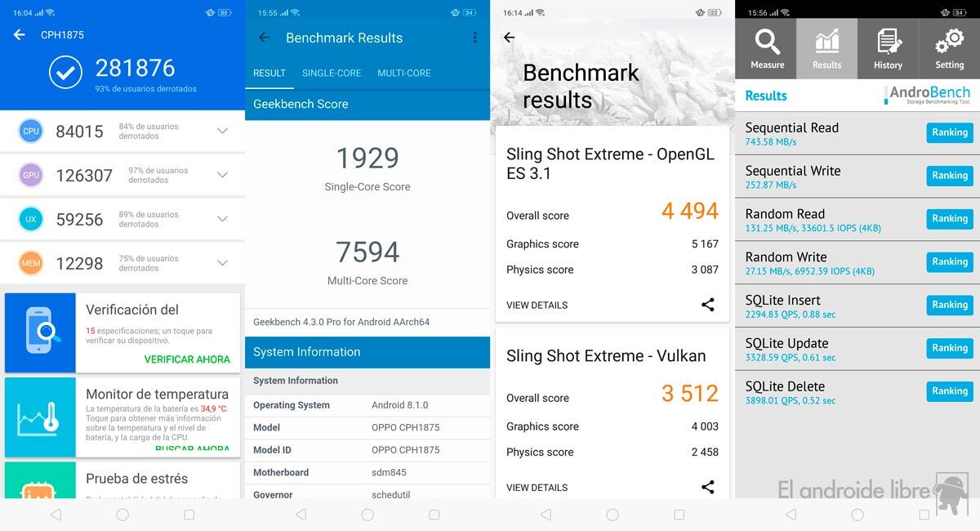The height and width of the screenshot is (531, 980).
Task: Open the Prueba de estrés card
Action: (x=122, y=480)
